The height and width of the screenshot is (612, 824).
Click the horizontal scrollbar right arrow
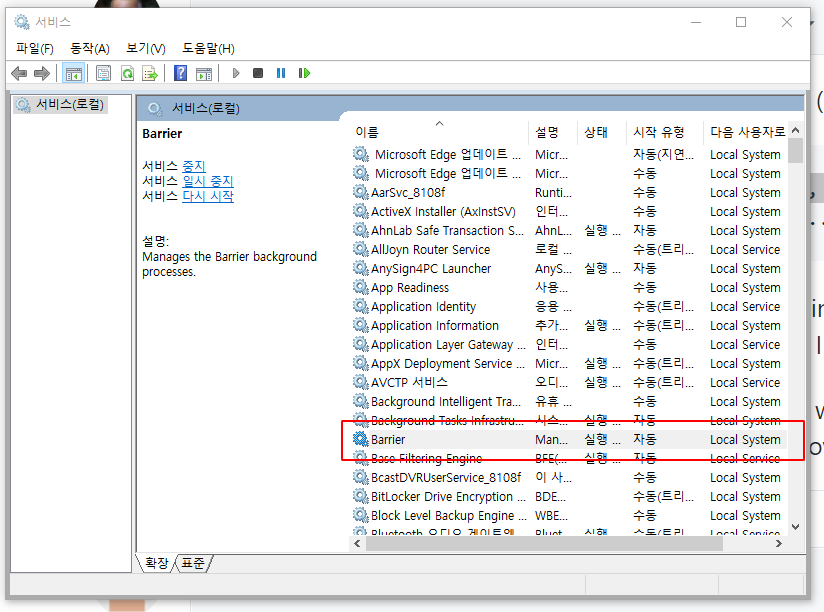[779, 544]
